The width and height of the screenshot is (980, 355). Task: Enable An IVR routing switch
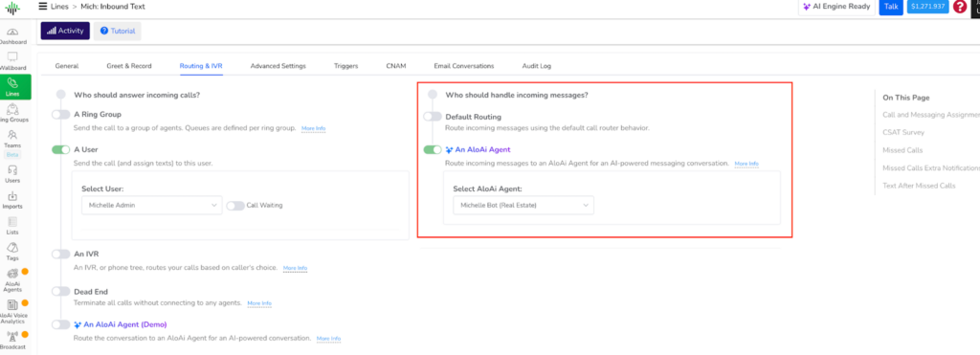click(x=60, y=254)
